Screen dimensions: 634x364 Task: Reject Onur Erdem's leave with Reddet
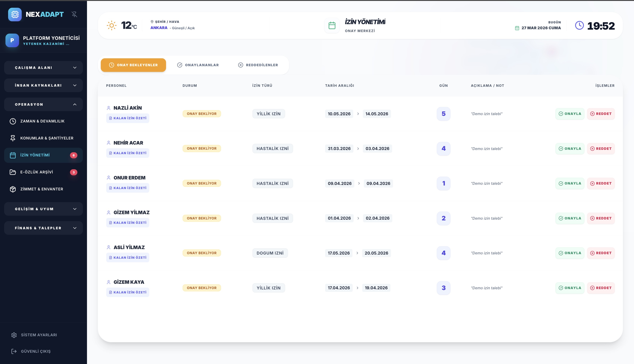[x=601, y=183]
